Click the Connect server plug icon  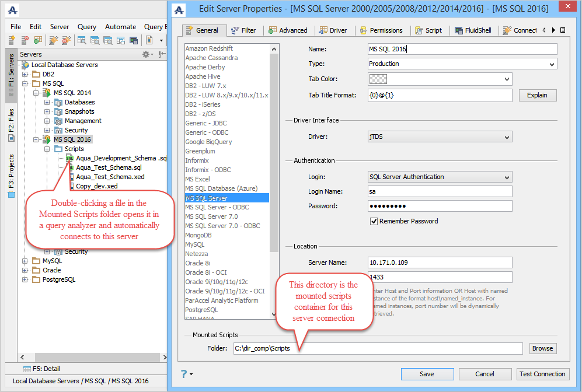click(x=54, y=40)
